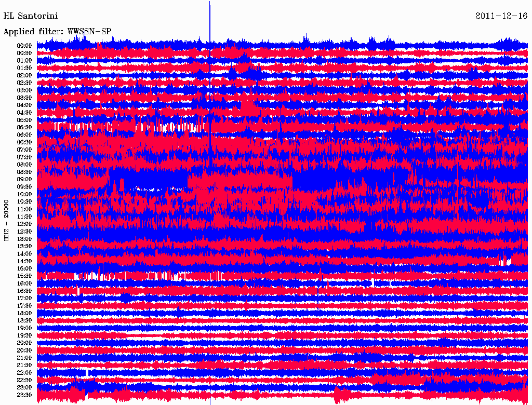Viewport: 532px width, 405px height.
Task: Select the 06:00 time row label
Action: click(25, 135)
